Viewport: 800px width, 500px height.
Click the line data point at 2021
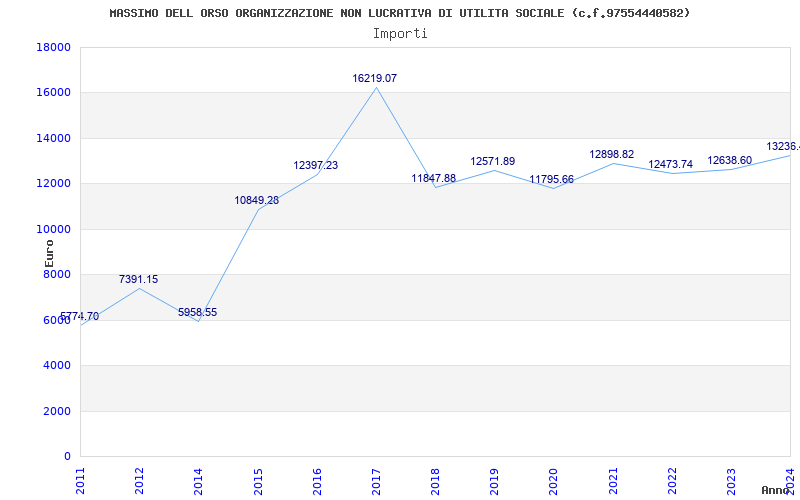613,163
